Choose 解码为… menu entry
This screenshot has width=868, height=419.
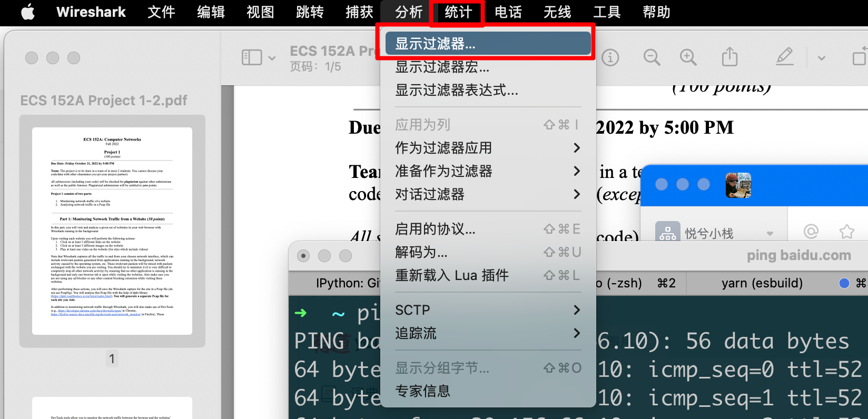point(488,252)
